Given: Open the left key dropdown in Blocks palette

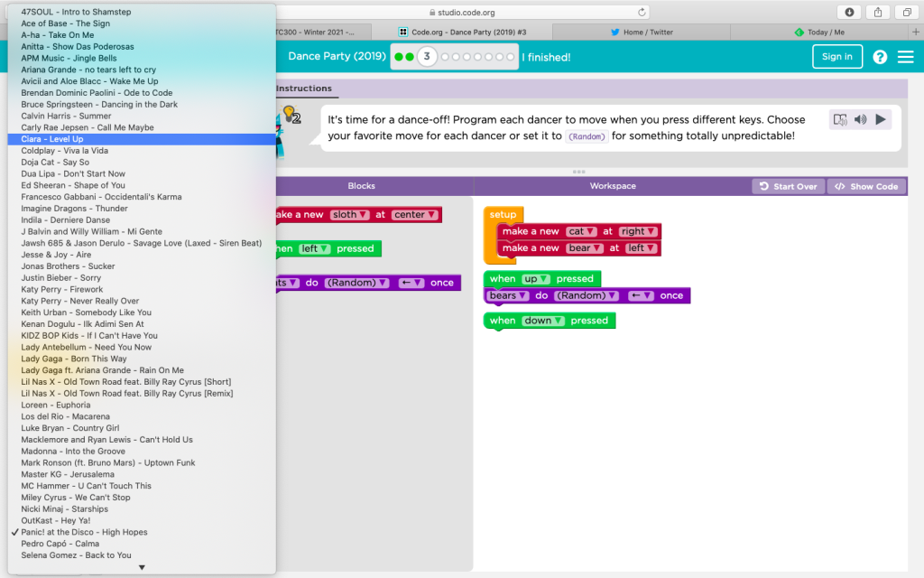Looking at the screenshot, I should [314, 248].
